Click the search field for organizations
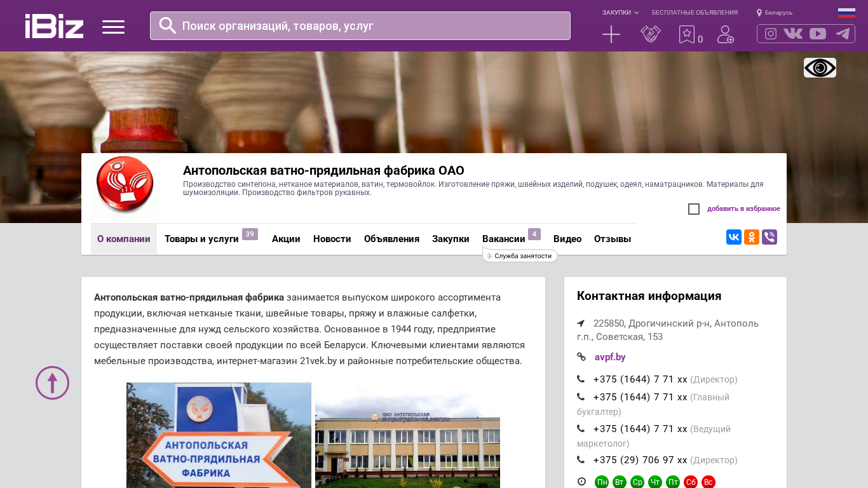The width and height of the screenshot is (868, 488). tap(369, 26)
